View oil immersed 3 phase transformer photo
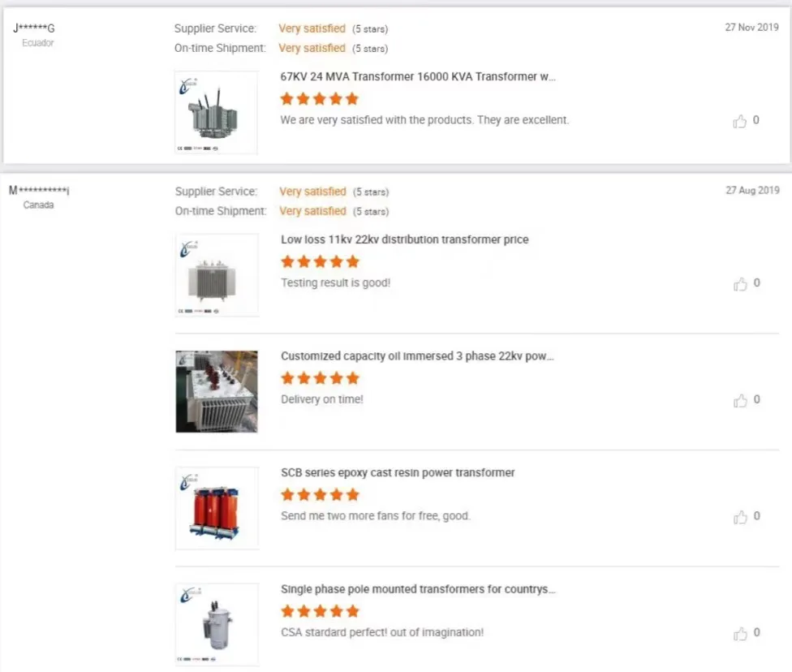 coord(217,391)
